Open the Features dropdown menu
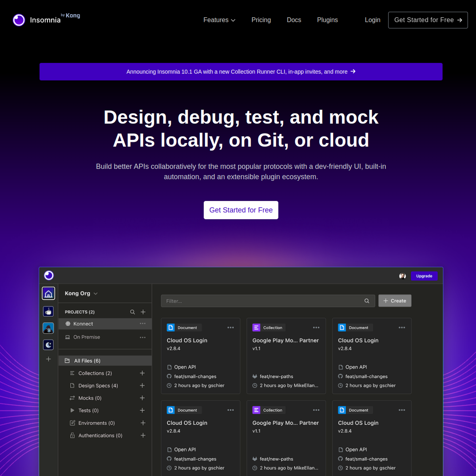Viewport: 476px width, 476px height. (219, 20)
